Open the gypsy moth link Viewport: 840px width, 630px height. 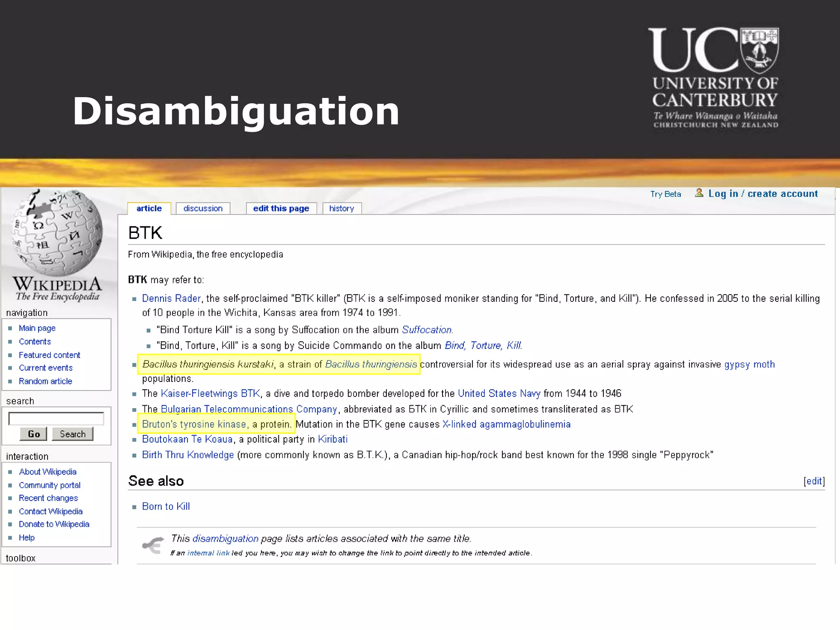[x=749, y=364]
